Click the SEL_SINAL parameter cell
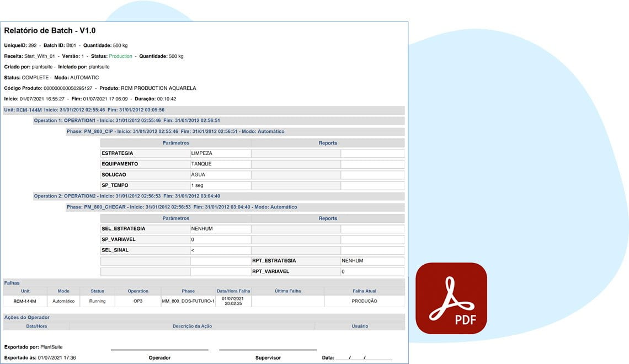This screenshot has width=629, height=364. 145,250
